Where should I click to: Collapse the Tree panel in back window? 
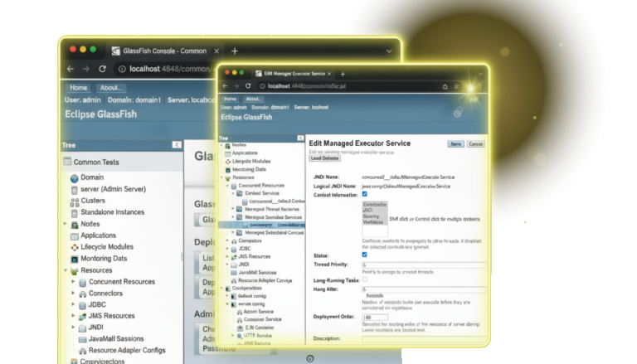177,144
